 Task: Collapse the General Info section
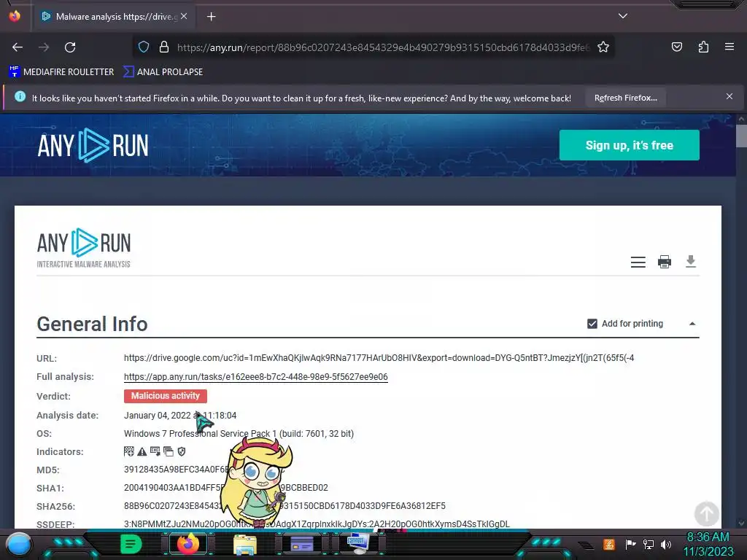tap(692, 324)
